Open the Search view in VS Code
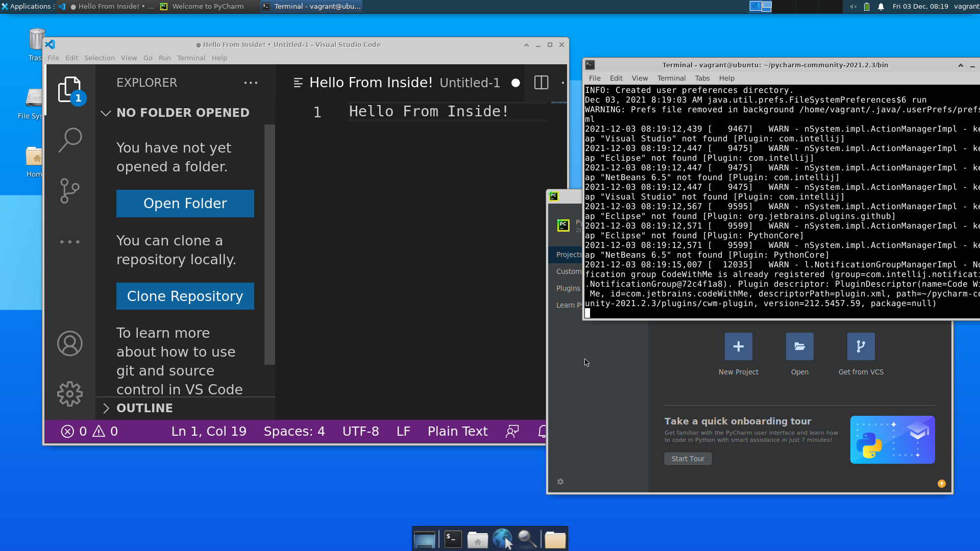The height and width of the screenshot is (551, 980). click(x=70, y=140)
